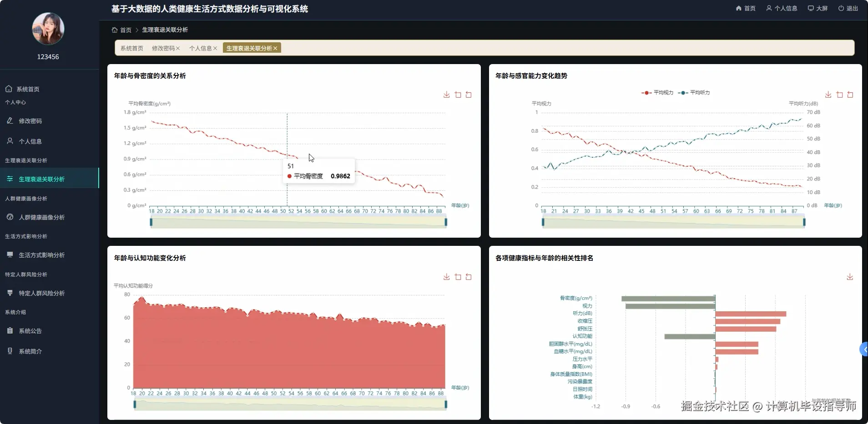This screenshot has width=868, height=424.
Task: Download the 各项健康指标与年龄的相关性排名 chart
Action: coord(849,277)
